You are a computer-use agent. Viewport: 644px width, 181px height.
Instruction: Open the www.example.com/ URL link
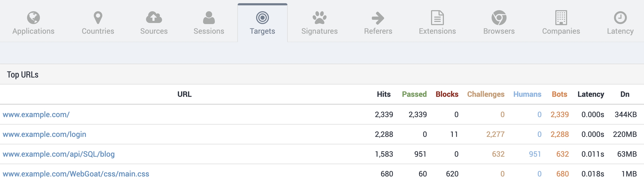click(36, 115)
